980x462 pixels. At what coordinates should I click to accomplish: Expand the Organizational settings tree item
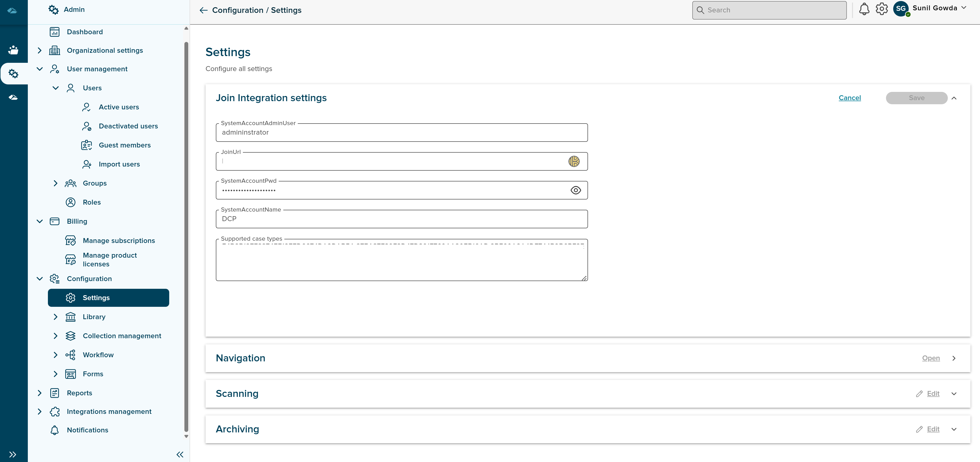pos(40,50)
